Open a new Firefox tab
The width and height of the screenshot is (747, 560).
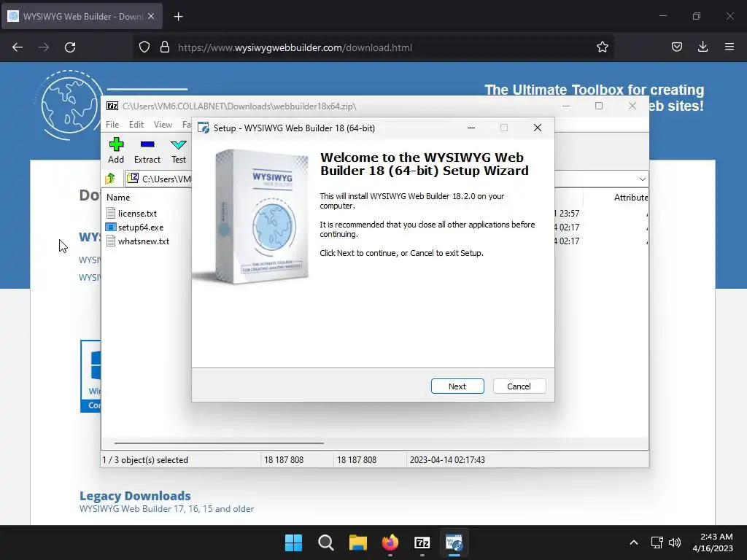178,17
